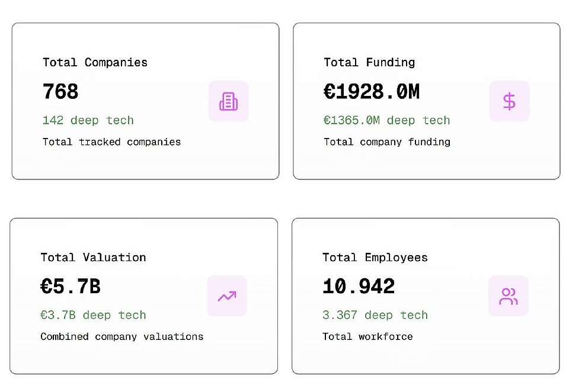Click the €1928.0M funding figure
The width and height of the screenshot is (569, 392).
(x=372, y=92)
